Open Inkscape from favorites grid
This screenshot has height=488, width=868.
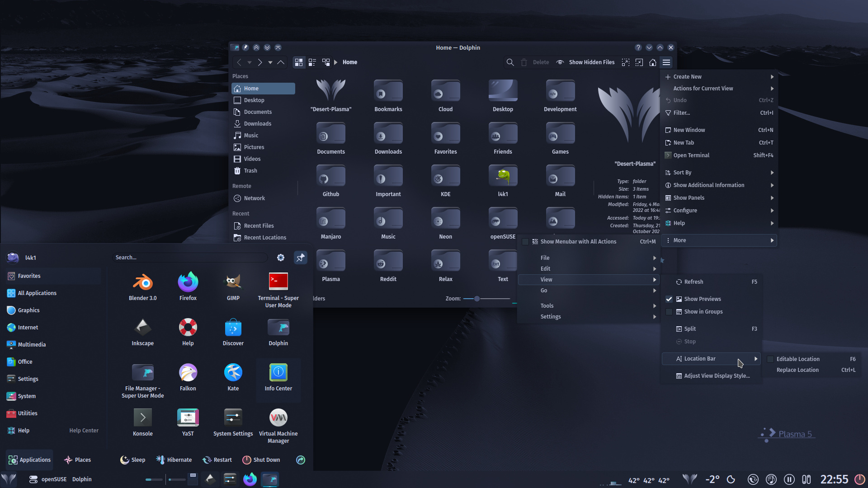tap(143, 332)
